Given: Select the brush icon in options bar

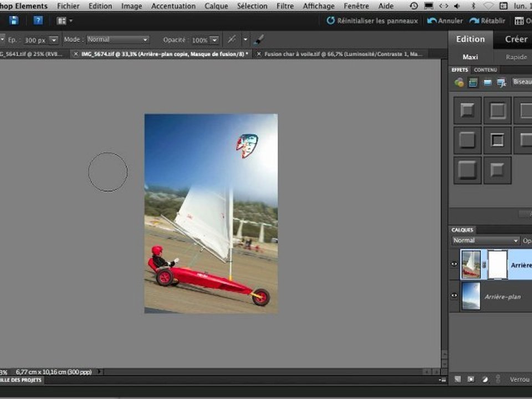Looking at the screenshot, I should pos(259,40).
